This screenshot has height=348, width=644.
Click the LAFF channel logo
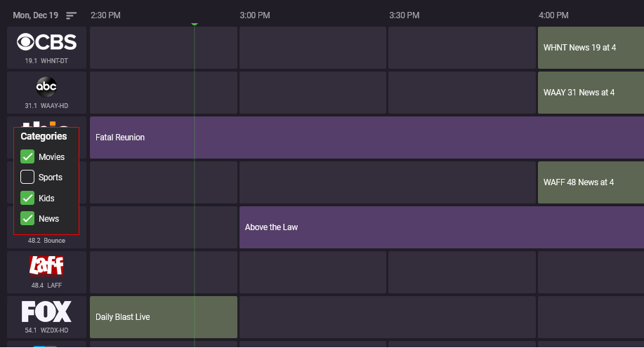(46, 266)
